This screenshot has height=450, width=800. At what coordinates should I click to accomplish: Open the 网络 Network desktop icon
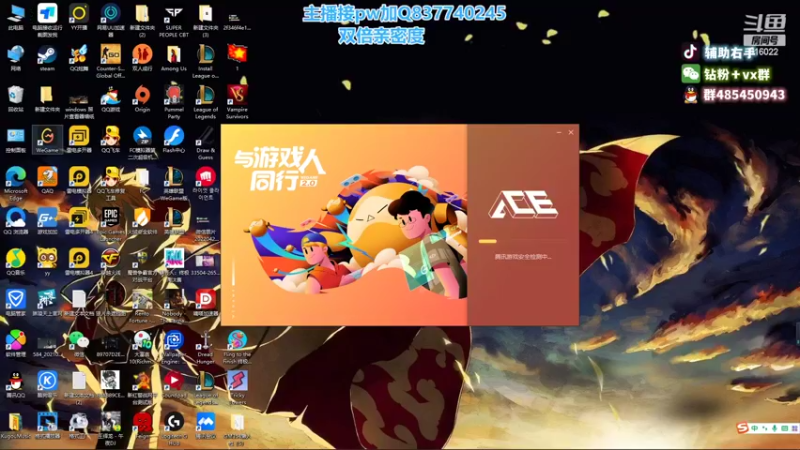[x=15, y=58]
